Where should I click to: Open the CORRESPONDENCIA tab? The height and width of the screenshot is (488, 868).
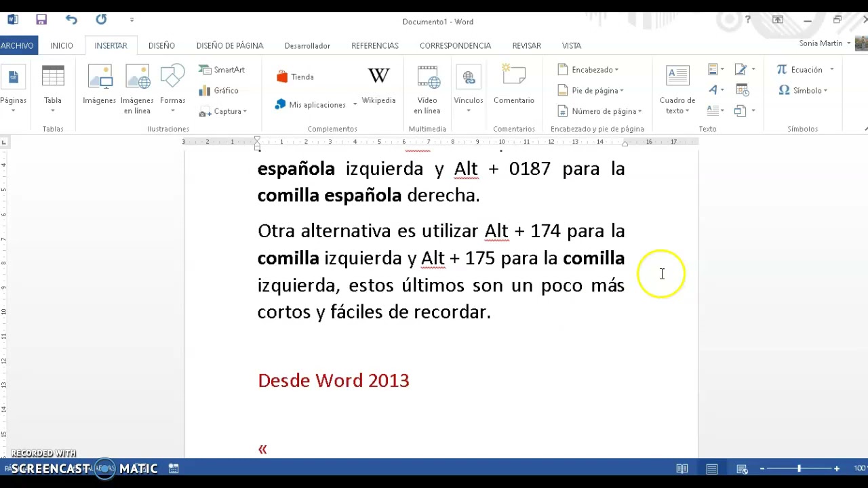click(x=455, y=45)
